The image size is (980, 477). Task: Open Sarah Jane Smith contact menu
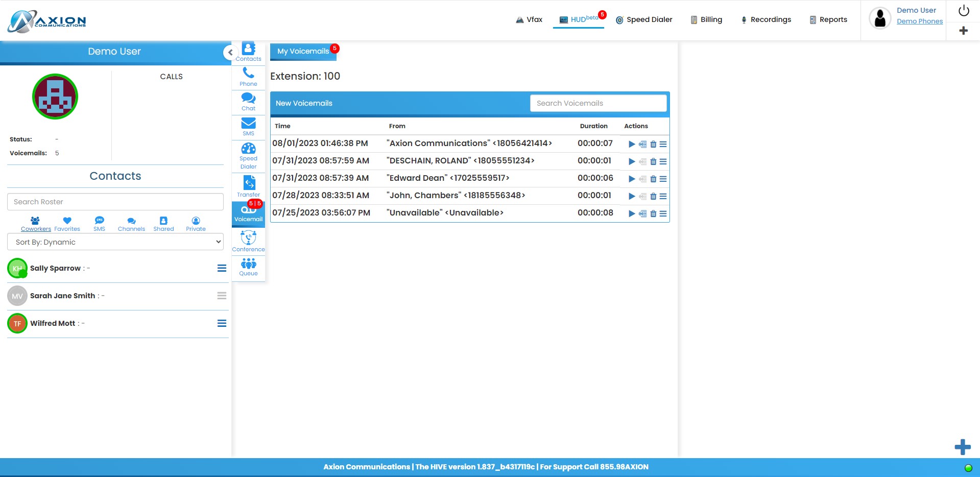222,296
